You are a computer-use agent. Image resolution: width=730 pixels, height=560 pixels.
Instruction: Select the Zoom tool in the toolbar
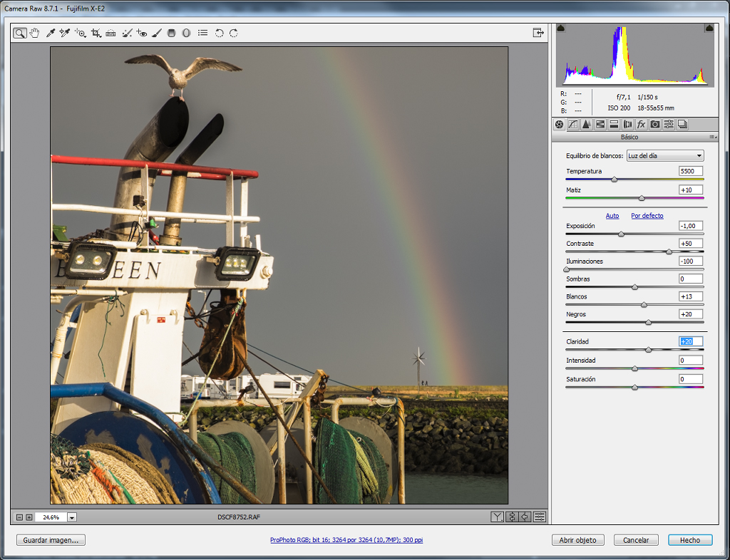19,33
